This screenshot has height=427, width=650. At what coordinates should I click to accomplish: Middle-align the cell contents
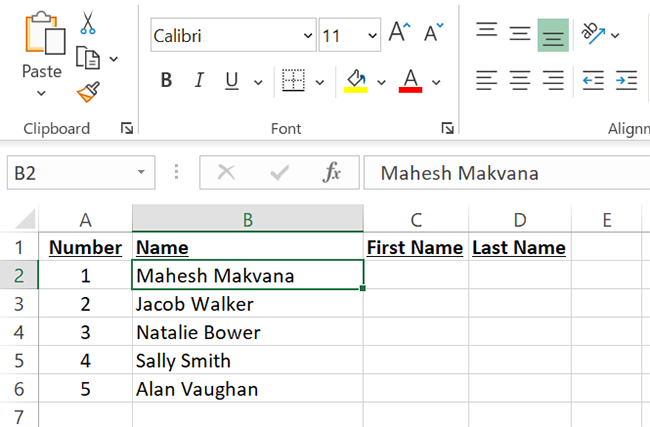(x=520, y=33)
